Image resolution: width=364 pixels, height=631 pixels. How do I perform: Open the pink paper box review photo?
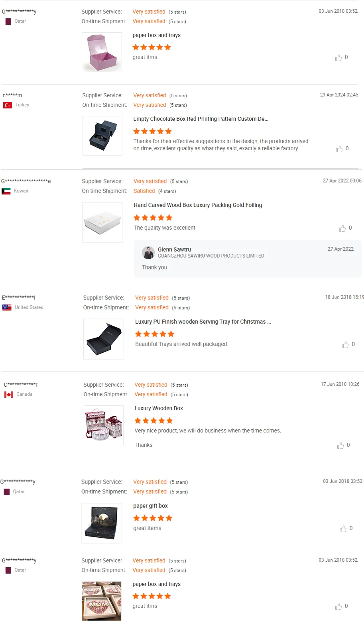point(102,52)
